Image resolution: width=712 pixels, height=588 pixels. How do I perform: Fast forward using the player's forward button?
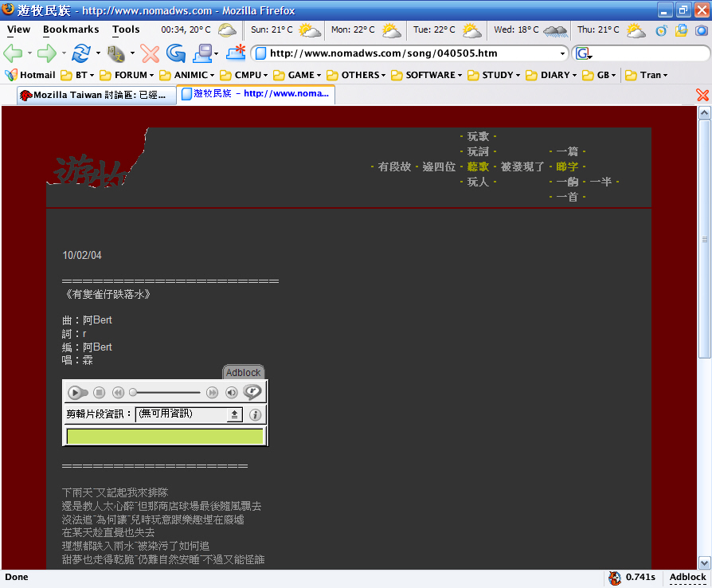[x=212, y=392]
